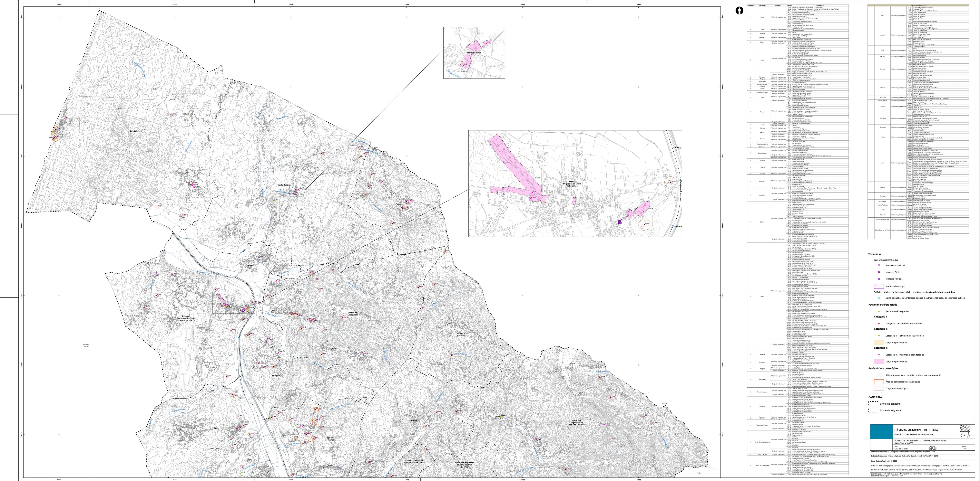Click the Património Paisagístico table header
Image resolution: width=980 pixels, height=481 pixels.
pos(918,5)
